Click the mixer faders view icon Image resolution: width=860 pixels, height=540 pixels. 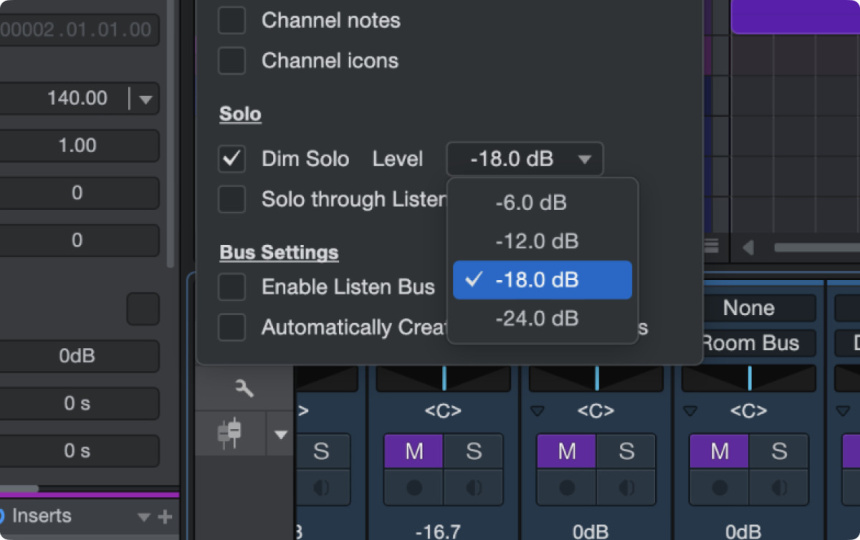[230, 433]
